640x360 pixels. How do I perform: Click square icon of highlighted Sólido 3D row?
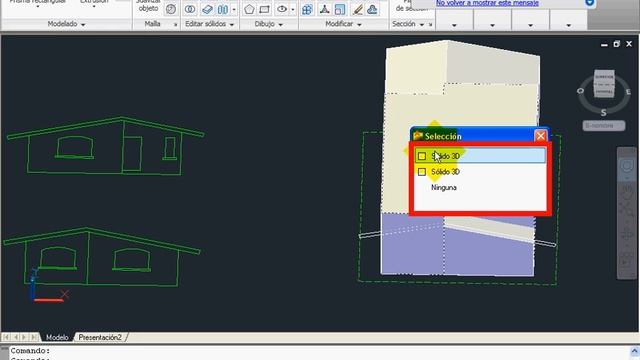[x=422, y=156]
